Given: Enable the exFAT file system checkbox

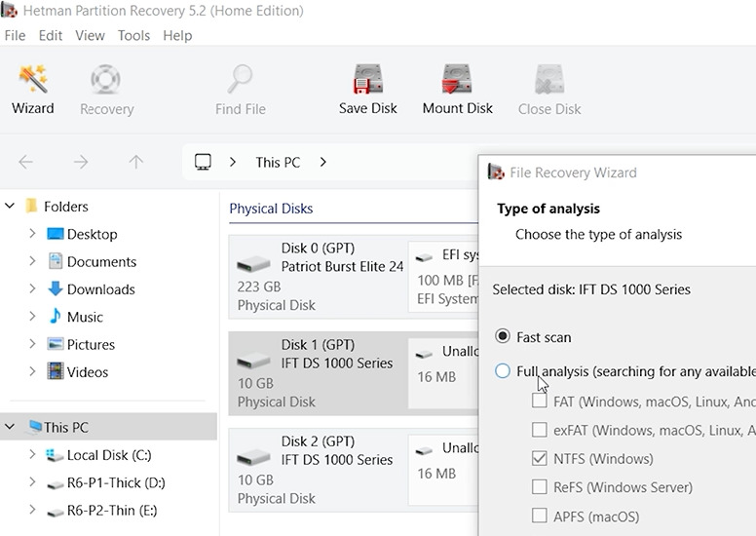Looking at the screenshot, I should 539,430.
